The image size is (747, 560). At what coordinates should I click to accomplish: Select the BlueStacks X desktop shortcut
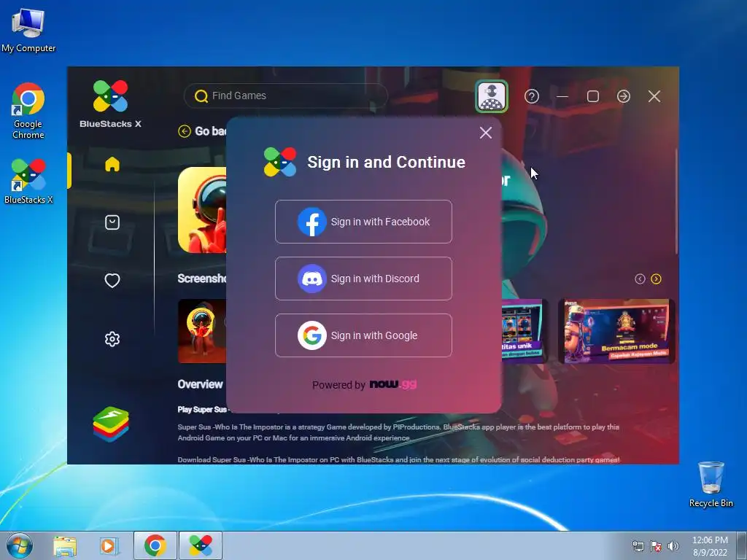(x=28, y=182)
